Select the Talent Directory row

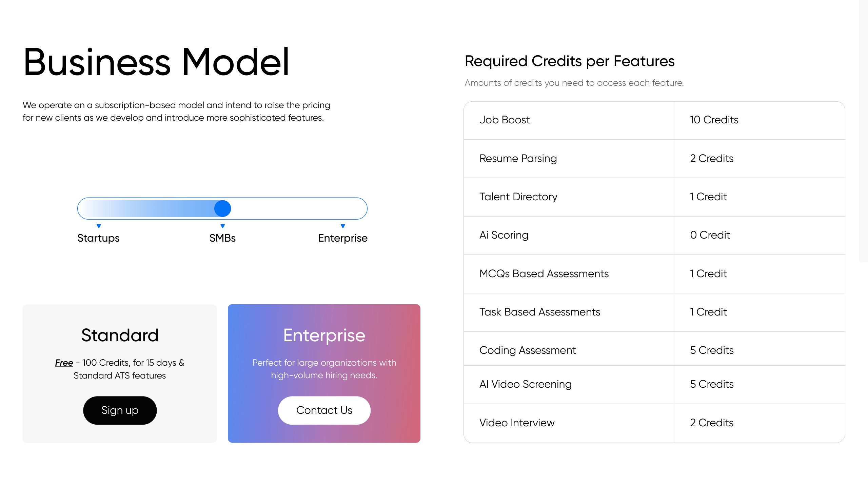pyautogui.click(x=654, y=197)
